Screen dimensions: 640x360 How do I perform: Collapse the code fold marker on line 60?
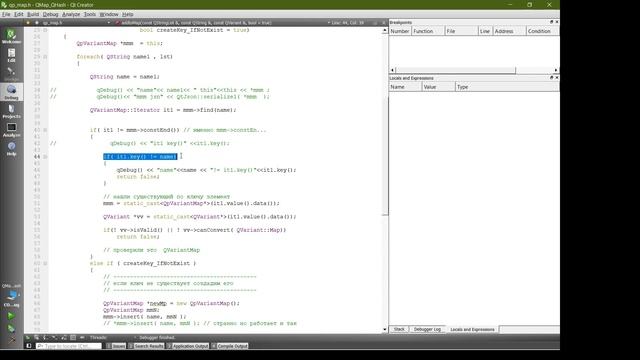pos(45,263)
